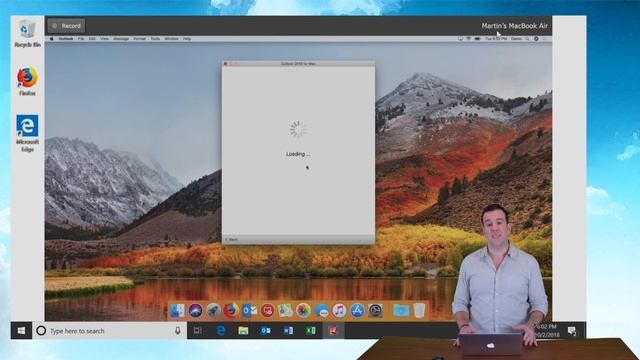Open Excel from the Windows taskbar
Screen dimensions: 640x360
point(311,331)
